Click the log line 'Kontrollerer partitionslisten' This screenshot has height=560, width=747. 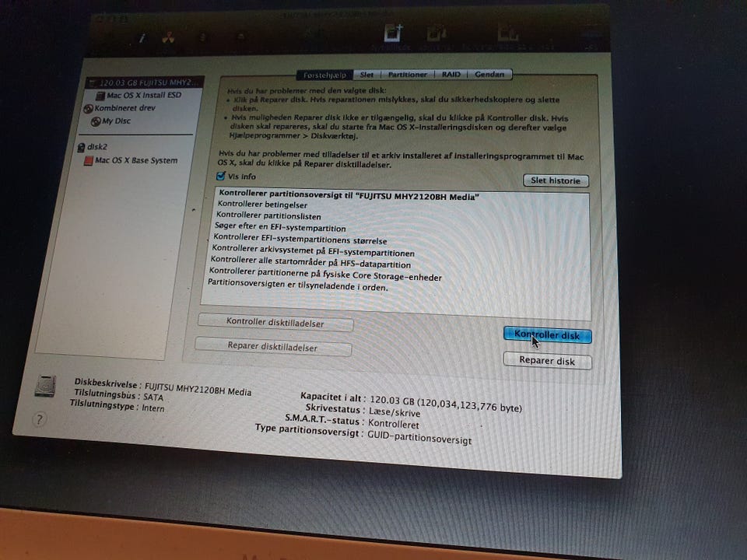pyautogui.click(x=268, y=215)
